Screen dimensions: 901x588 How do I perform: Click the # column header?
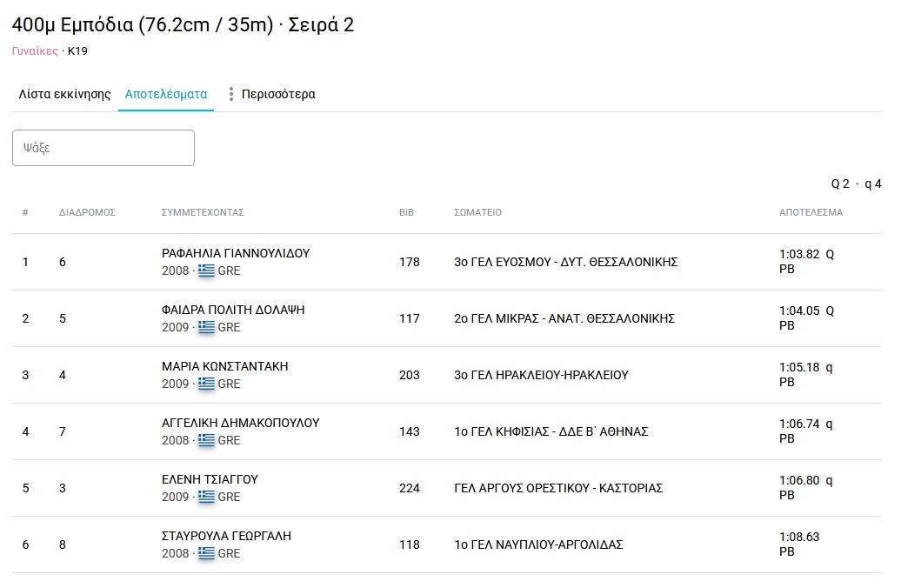tap(25, 212)
